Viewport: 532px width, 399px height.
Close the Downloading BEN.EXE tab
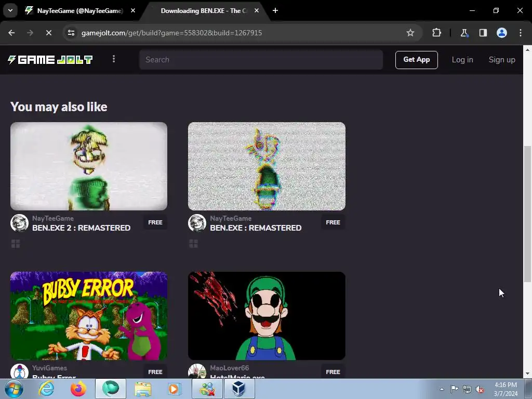coord(257,10)
